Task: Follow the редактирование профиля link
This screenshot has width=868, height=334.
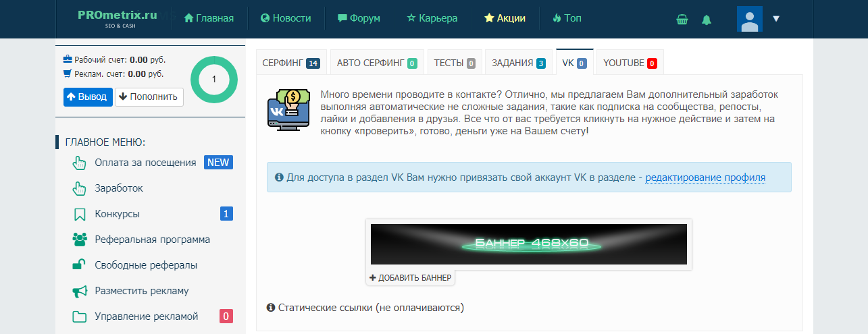Action: point(705,177)
